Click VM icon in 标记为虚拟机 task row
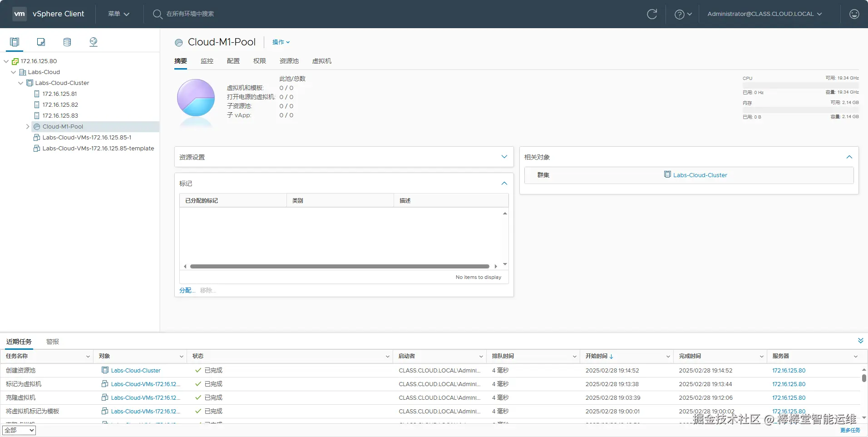The height and width of the screenshot is (437, 868). [105, 384]
